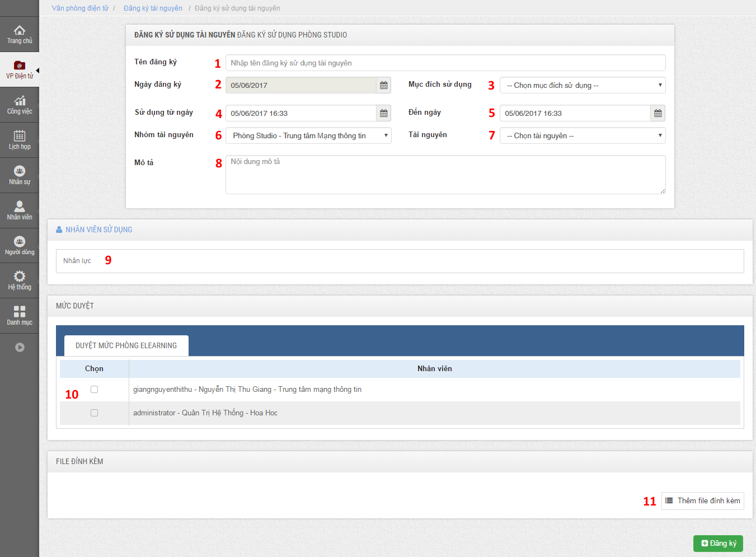Click the green Đăng ký button
This screenshot has height=557, width=756.
[x=718, y=544]
